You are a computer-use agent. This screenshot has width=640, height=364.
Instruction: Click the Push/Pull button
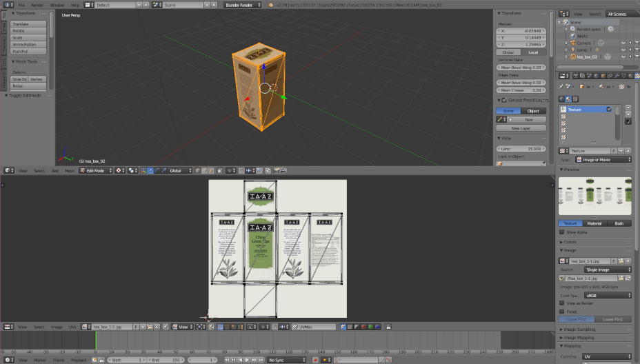pos(28,51)
